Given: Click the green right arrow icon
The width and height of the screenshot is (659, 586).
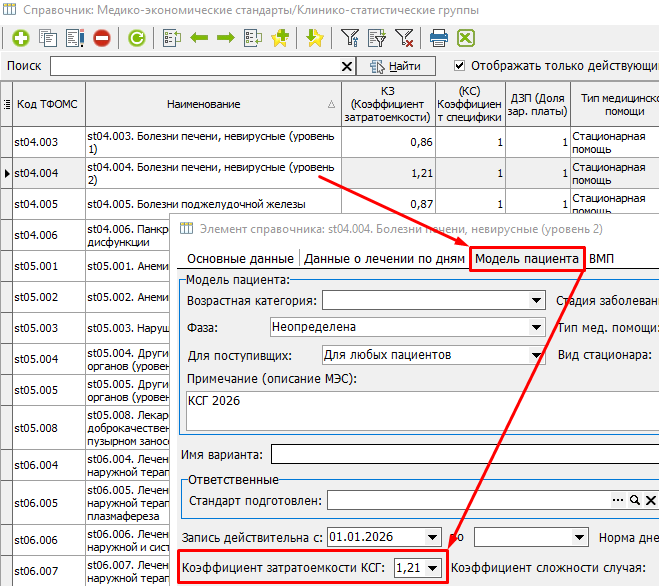Looking at the screenshot, I should tap(226, 38).
